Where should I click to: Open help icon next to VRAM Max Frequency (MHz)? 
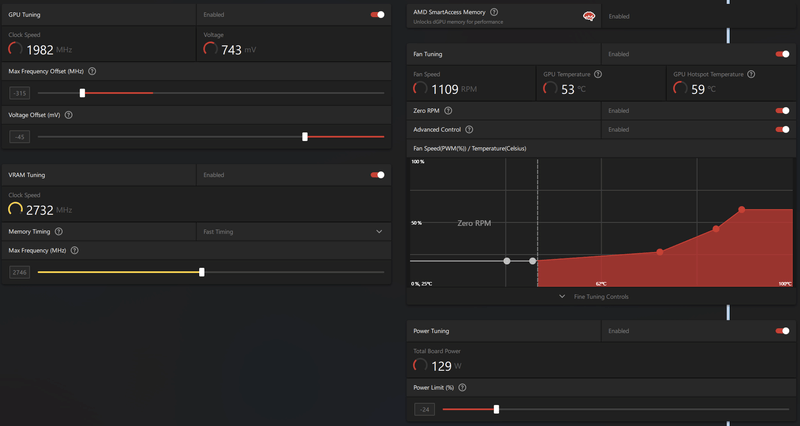pos(74,250)
